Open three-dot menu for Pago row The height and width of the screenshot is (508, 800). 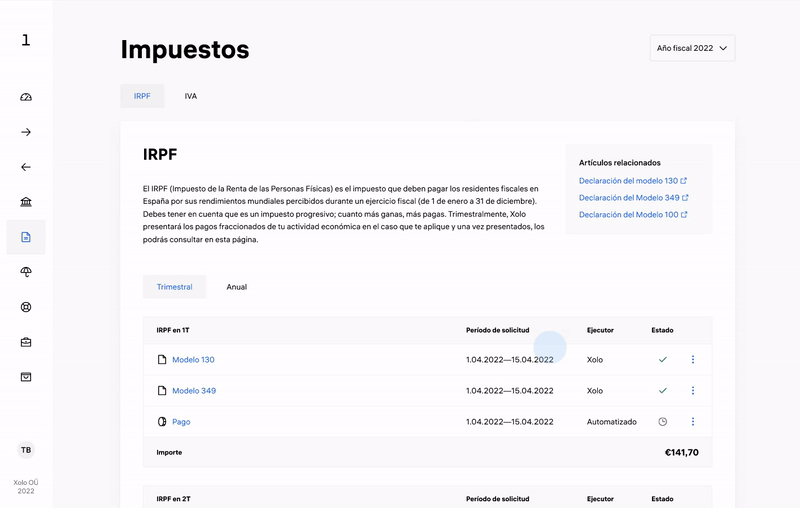692,422
